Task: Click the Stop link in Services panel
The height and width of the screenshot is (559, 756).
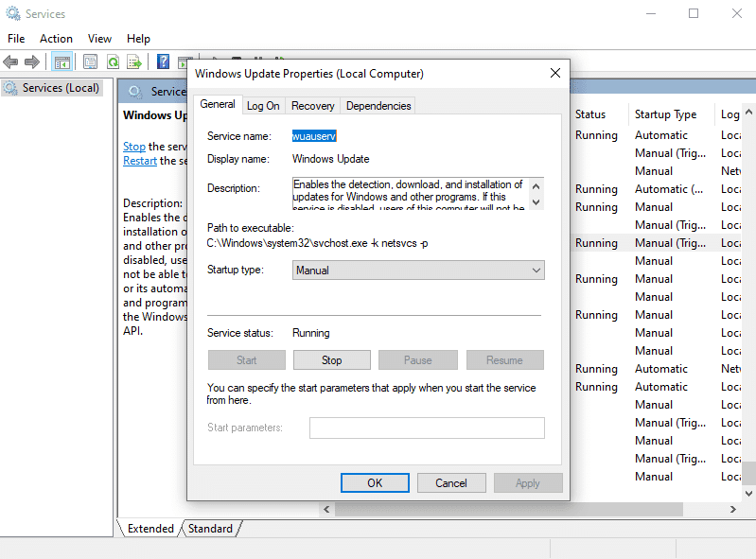Action: [x=134, y=147]
